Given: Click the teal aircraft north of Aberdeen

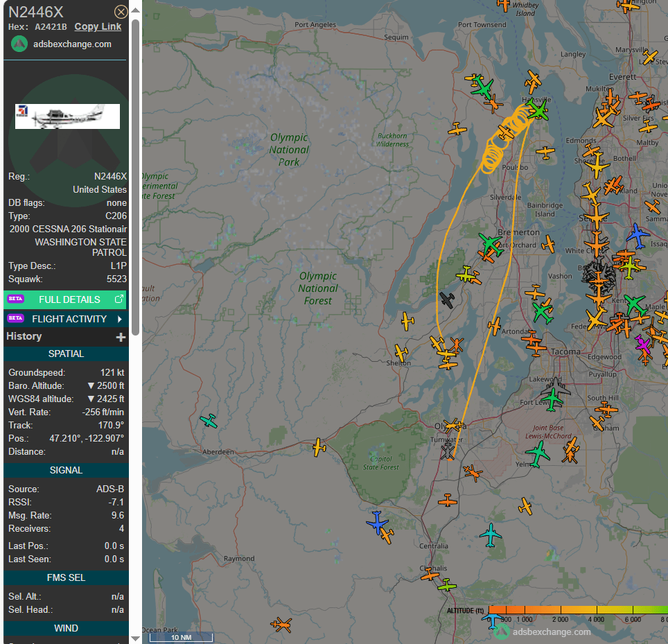Looking at the screenshot, I should click(208, 421).
